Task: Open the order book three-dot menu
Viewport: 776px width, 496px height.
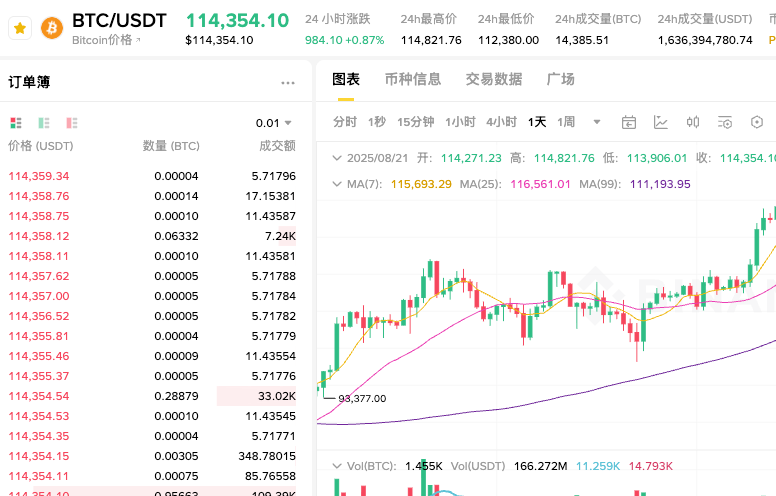Action: (x=288, y=83)
